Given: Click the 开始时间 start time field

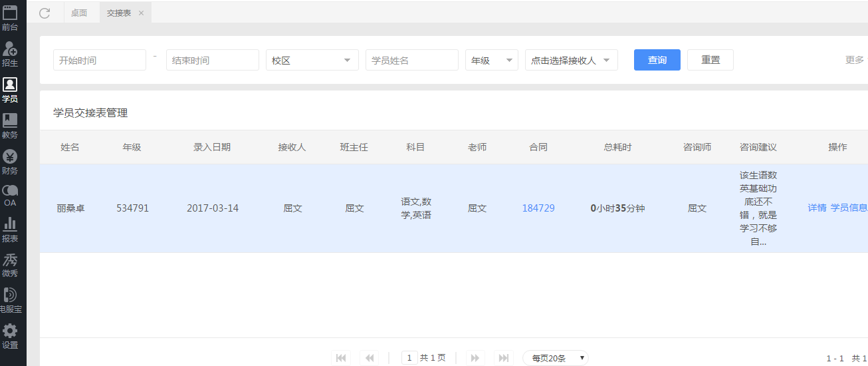Looking at the screenshot, I should 100,60.
